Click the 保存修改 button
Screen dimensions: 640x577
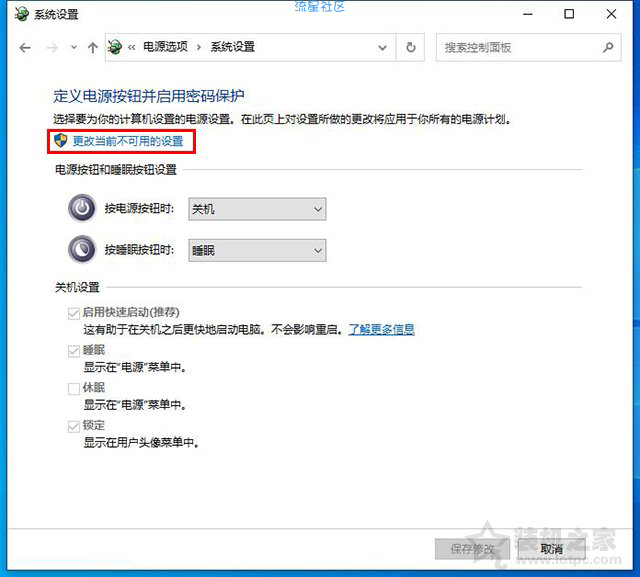coord(473,549)
